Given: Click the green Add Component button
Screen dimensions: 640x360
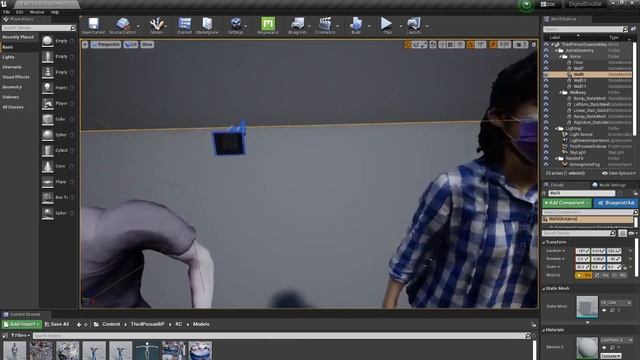Looking at the screenshot, I should coord(567,203).
